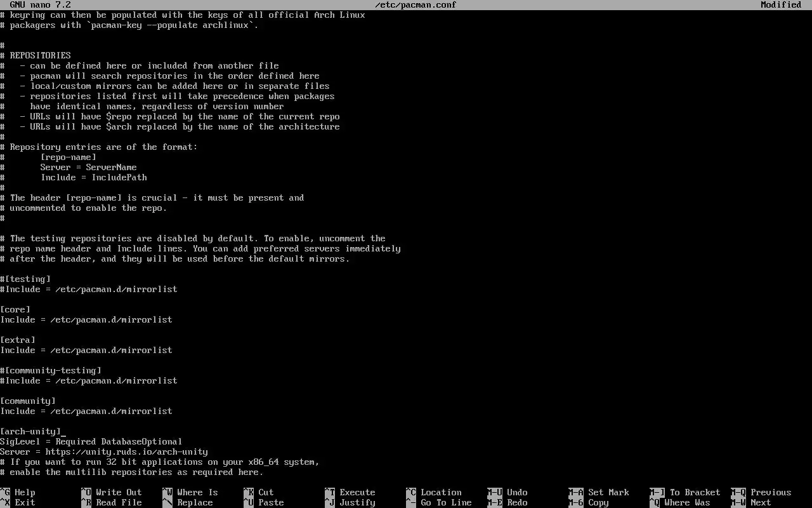This screenshot has width=812, height=508.
Task: Click 'can be defined here or included' line
Action: [140, 65]
